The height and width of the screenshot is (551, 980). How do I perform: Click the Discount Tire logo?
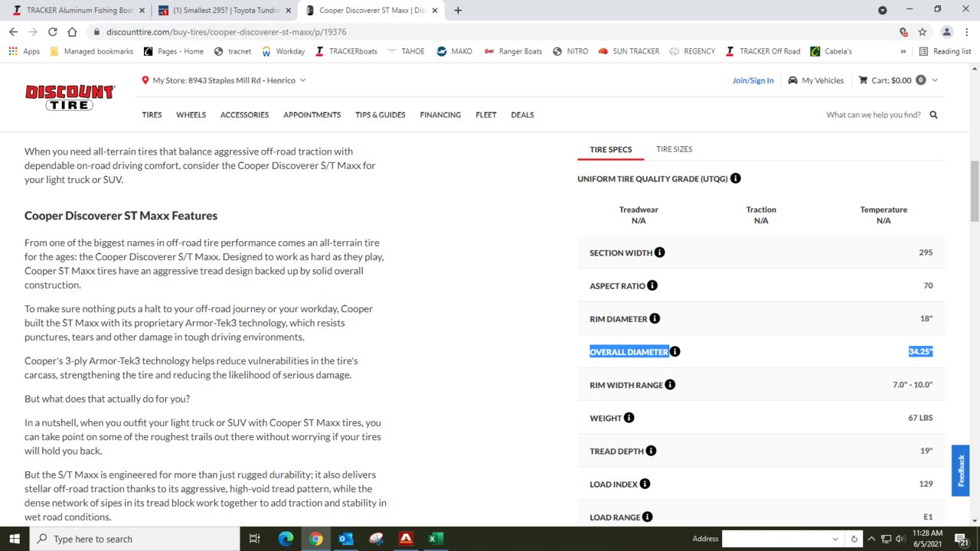(70, 98)
